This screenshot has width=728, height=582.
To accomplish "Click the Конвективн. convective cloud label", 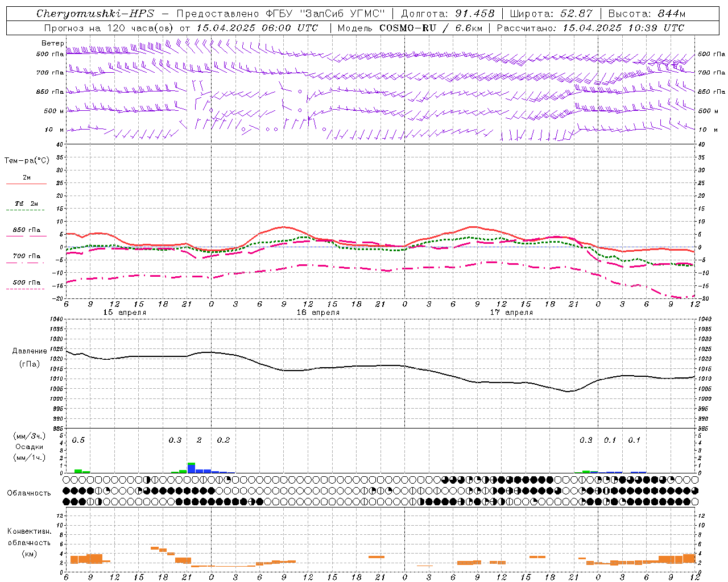I will click(x=29, y=531).
